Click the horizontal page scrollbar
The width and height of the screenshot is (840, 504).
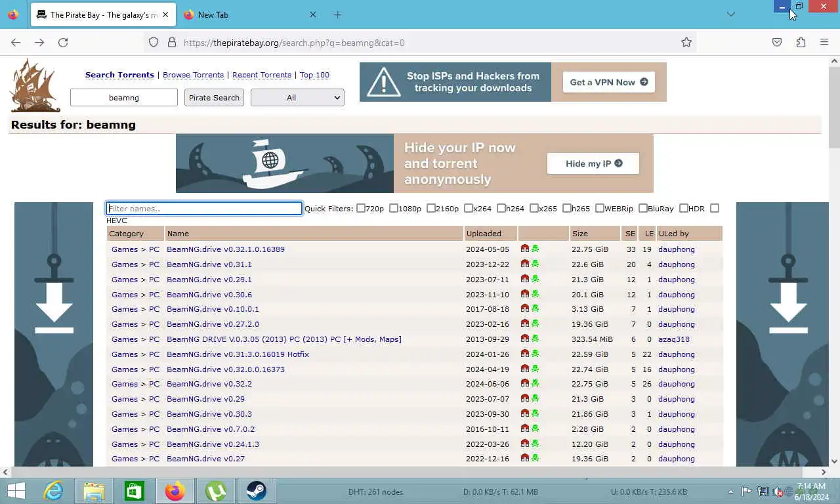tap(407, 472)
